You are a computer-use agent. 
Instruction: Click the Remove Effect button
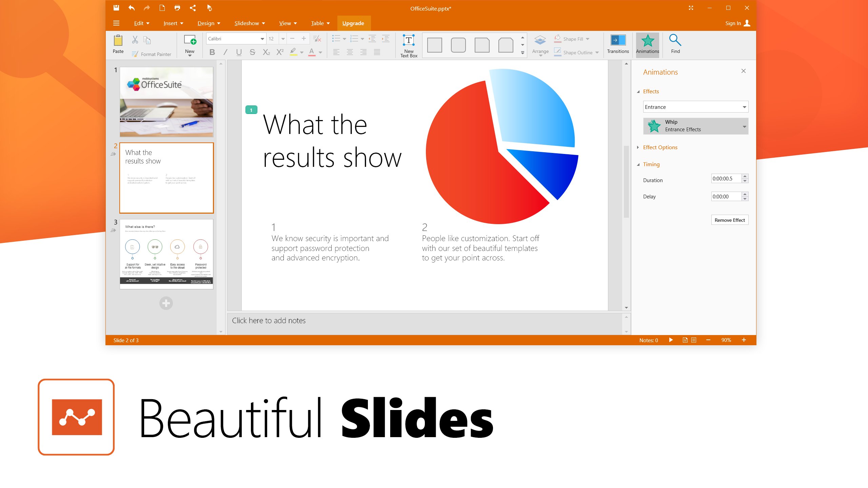pyautogui.click(x=729, y=219)
